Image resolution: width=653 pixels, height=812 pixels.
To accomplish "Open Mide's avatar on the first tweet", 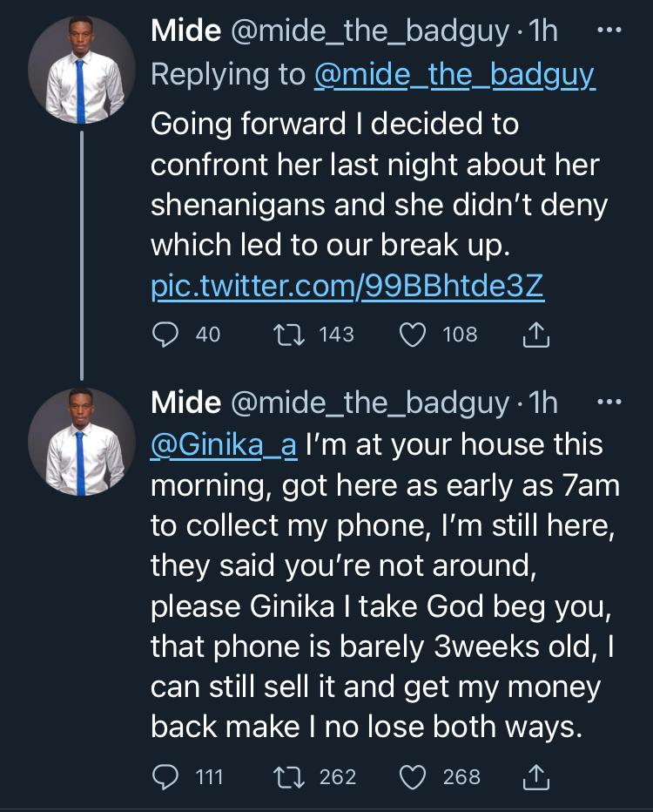I will click(x=82, y=71).
